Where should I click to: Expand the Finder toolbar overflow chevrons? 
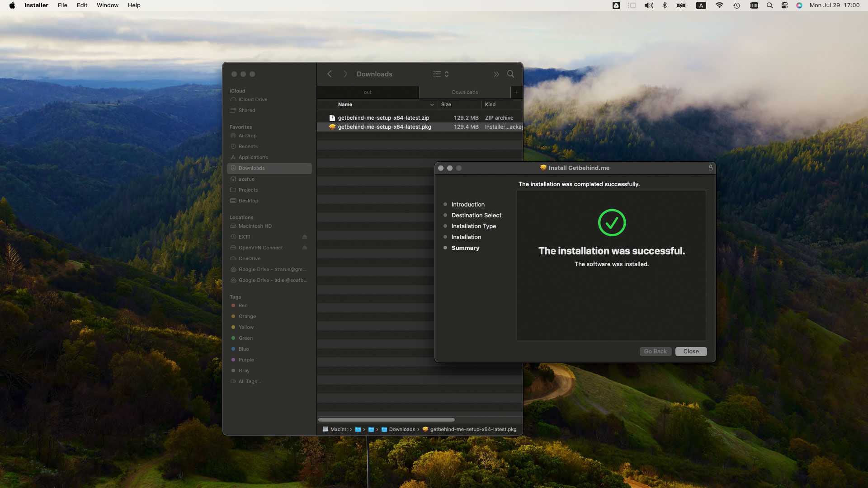(x=496, y=74)
